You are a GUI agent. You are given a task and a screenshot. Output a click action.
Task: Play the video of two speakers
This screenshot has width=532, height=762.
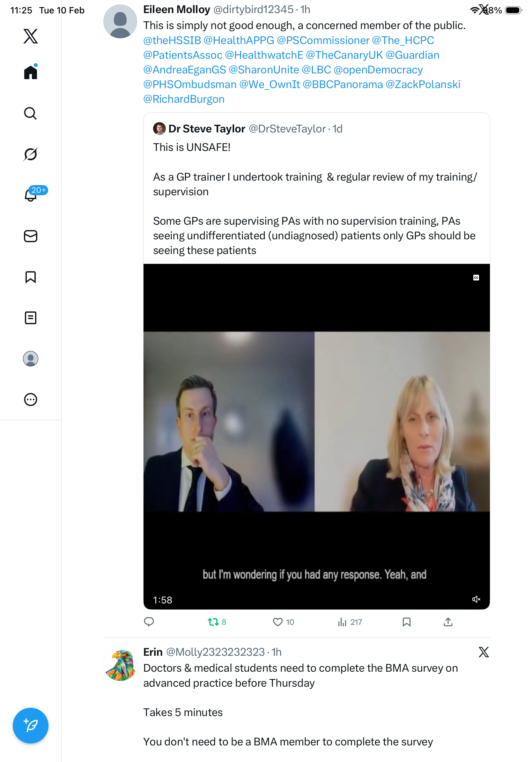pyautogui.click(x=316, y=436)
